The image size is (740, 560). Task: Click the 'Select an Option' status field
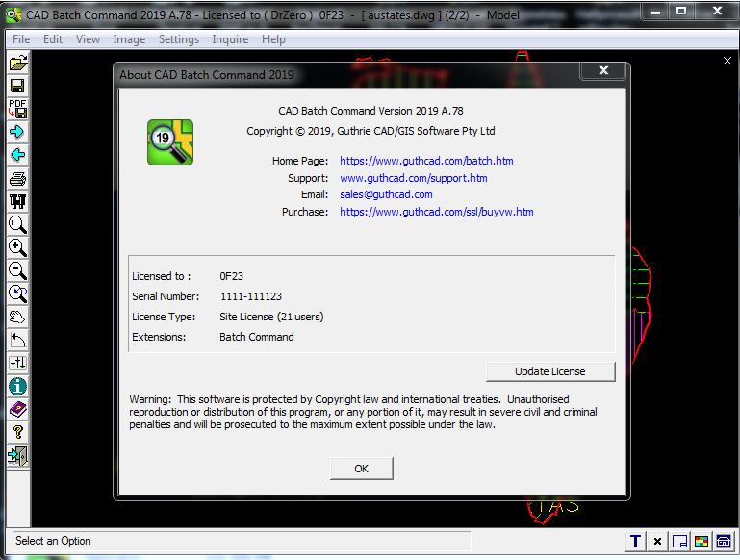(x=241, y=541)
